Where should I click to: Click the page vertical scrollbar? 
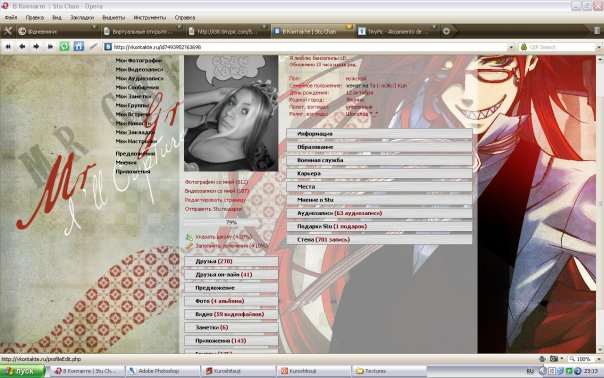[600, 204]
